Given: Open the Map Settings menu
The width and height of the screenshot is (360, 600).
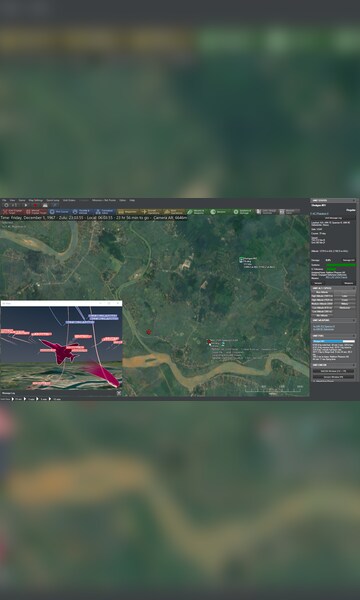Looking at the screenshot, I should (x=36, y=200).
